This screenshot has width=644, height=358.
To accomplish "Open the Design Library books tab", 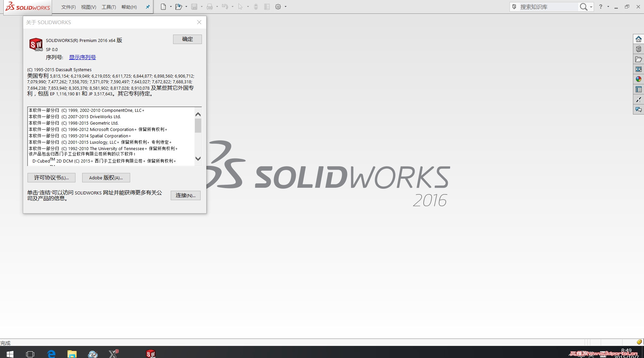I will pyautogui.click(x=639, y=49).
